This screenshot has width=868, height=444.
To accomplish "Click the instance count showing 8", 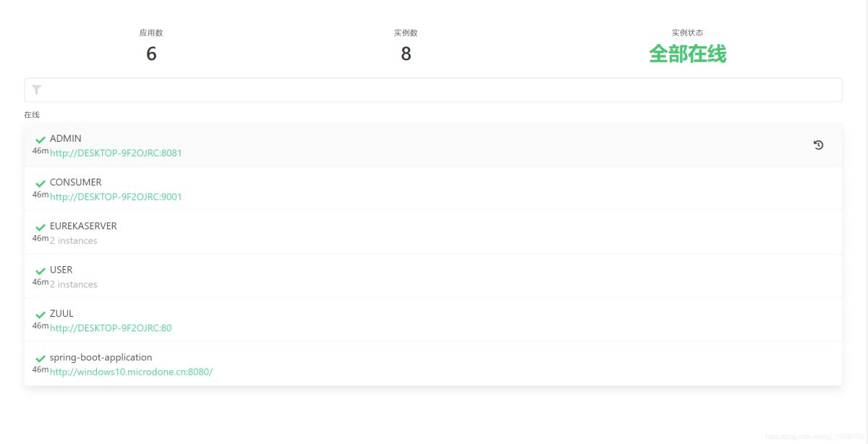I will (406, 53).
